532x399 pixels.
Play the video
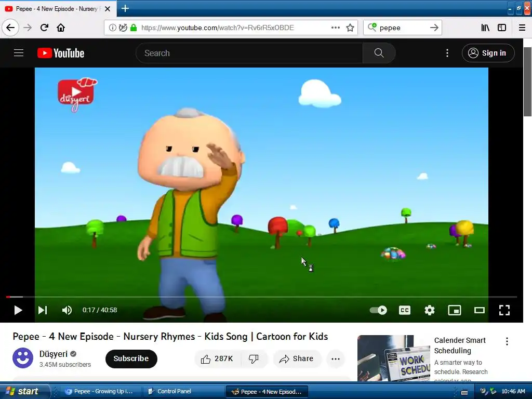click(x=18, y=310)
